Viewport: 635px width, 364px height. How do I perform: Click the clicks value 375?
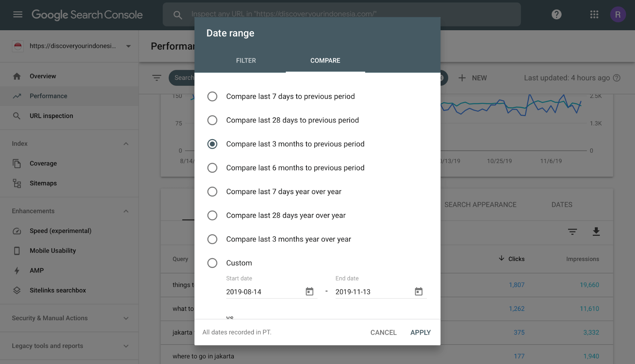tap(519, 332)
